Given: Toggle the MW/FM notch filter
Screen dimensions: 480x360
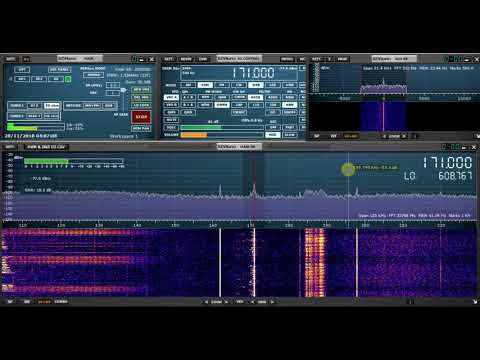Looking at the screenshot, I should pyautogui.click(x=92, y=106).
